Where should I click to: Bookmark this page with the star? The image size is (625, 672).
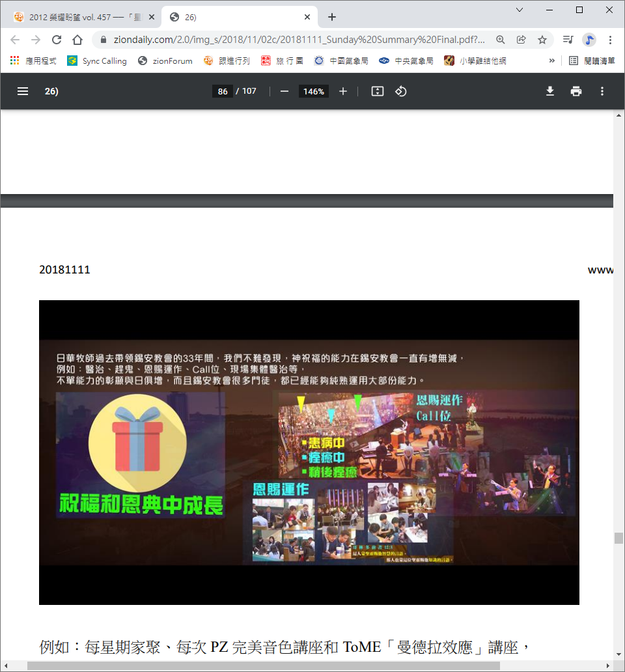(x=542, y=40)
